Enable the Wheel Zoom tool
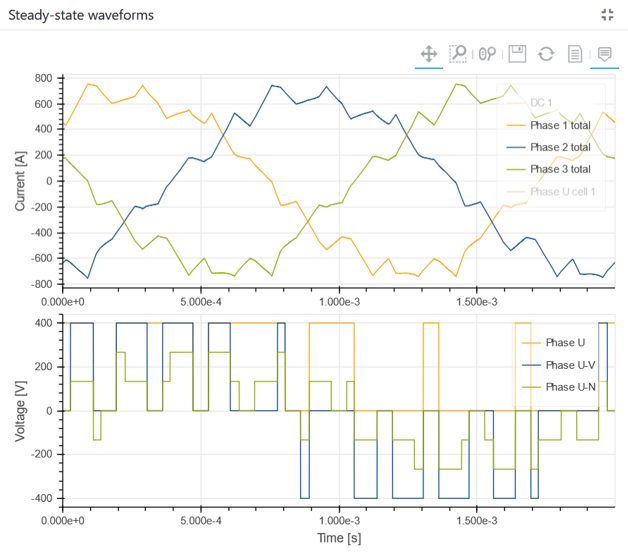This screenshot has width=628, height=556. pos(487,53)
